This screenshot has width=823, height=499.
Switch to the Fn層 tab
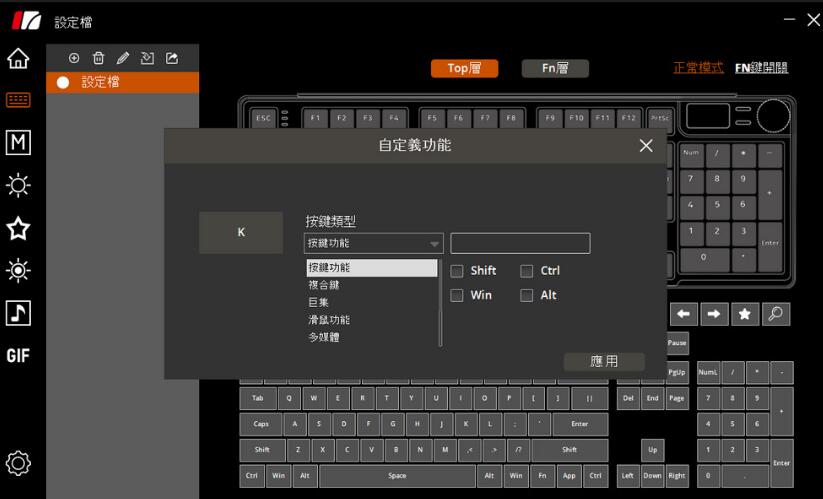555,68
